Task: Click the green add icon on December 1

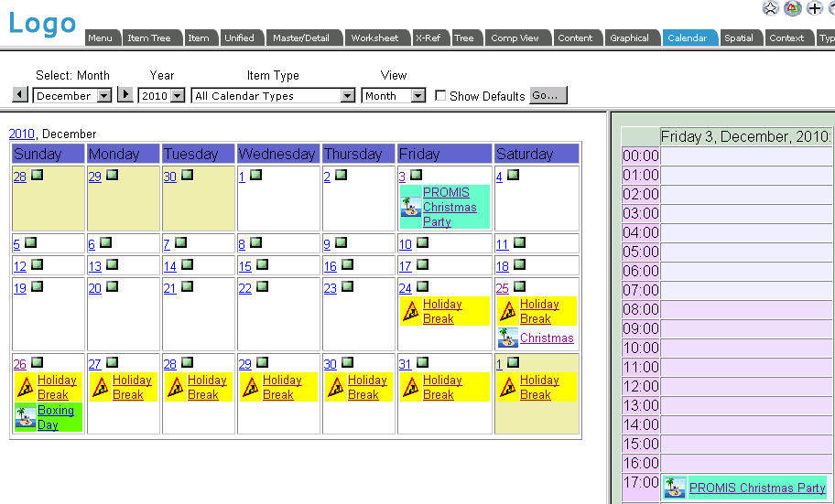Action: (256, 175)
